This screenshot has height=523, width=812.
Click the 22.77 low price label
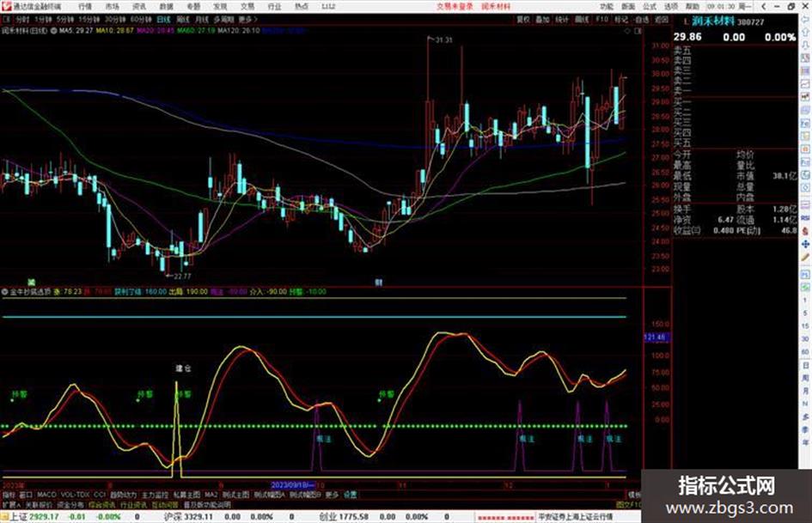click(x=183, y=276)
